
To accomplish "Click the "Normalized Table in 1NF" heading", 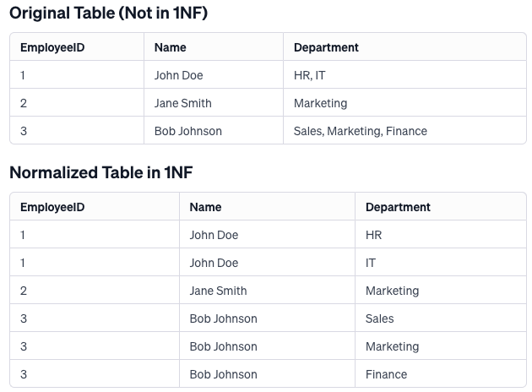I will coord(100,172).
